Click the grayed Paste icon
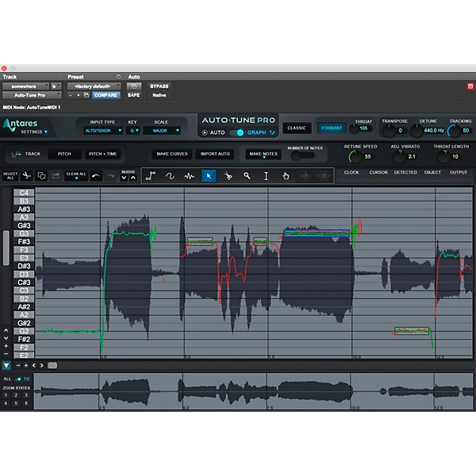The width and height of the screenshot is (476, 476). pyautogui.click(x=56, y=175)
